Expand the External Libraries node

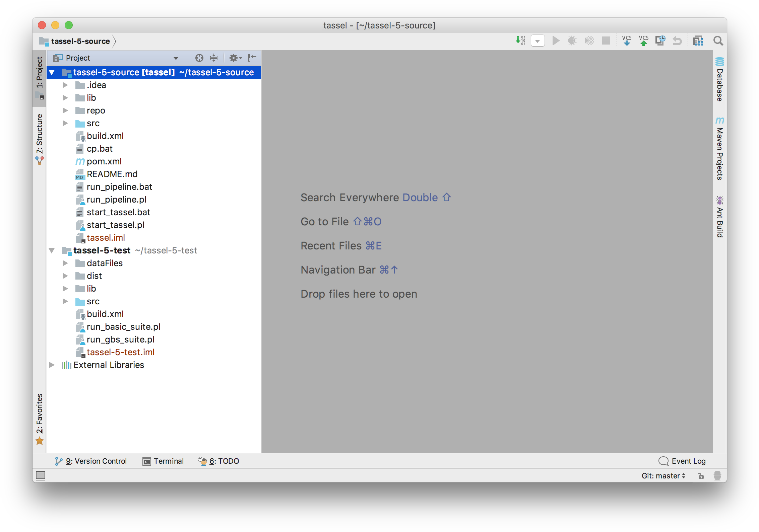click(52, 365)
